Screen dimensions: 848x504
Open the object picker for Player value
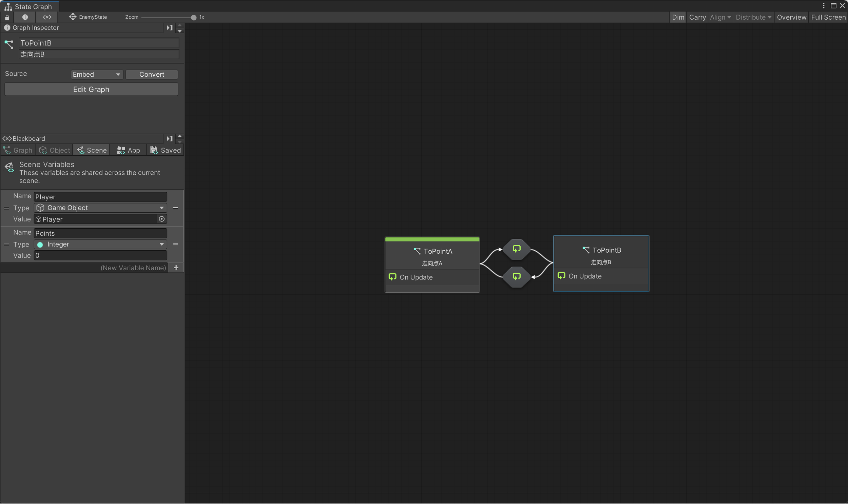pos(162,219)
